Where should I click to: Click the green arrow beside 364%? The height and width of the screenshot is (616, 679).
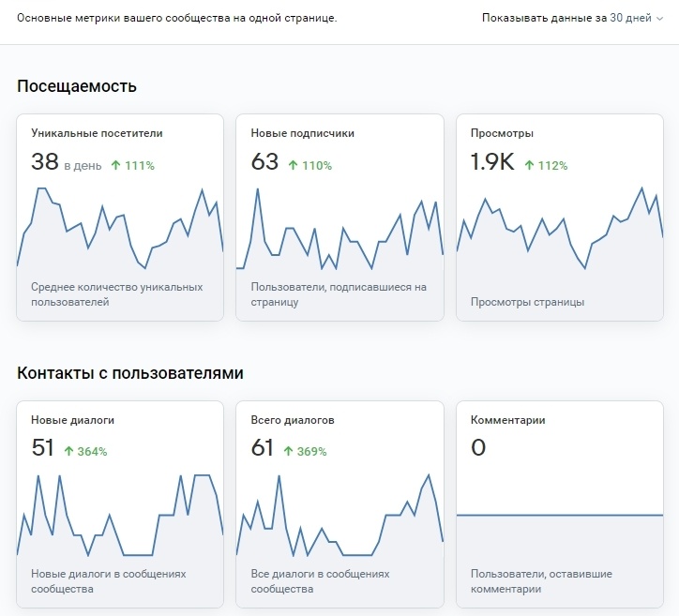point(68,451)
